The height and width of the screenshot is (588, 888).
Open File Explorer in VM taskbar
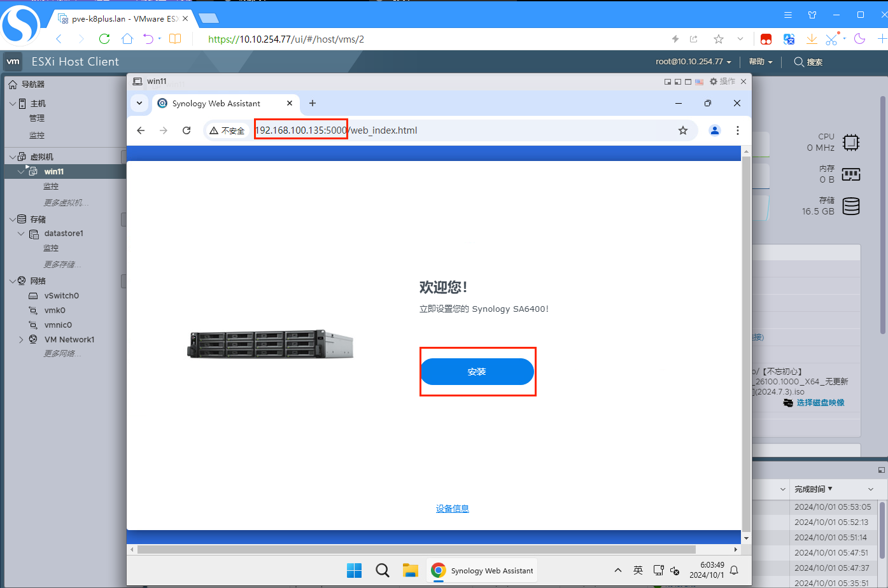click(x=411, y=570)
